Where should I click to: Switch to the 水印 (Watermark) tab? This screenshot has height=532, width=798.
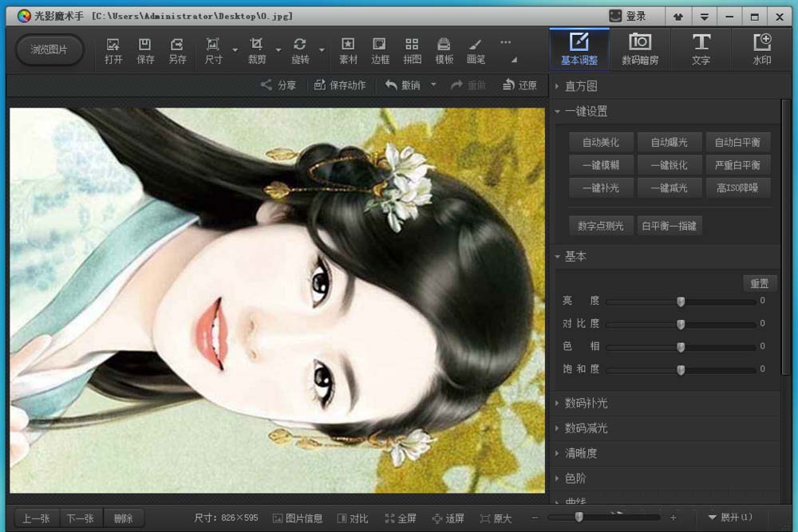click(x=762, y=49)
